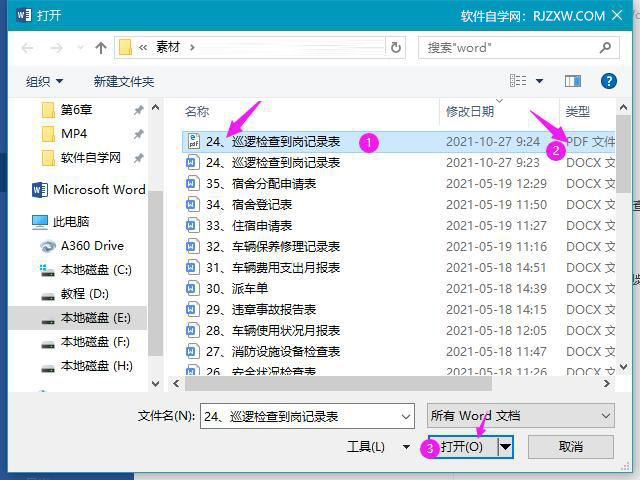Click the 打开(O) button
The width and height of the screenshot is (640, 480).
click(463, 447)
